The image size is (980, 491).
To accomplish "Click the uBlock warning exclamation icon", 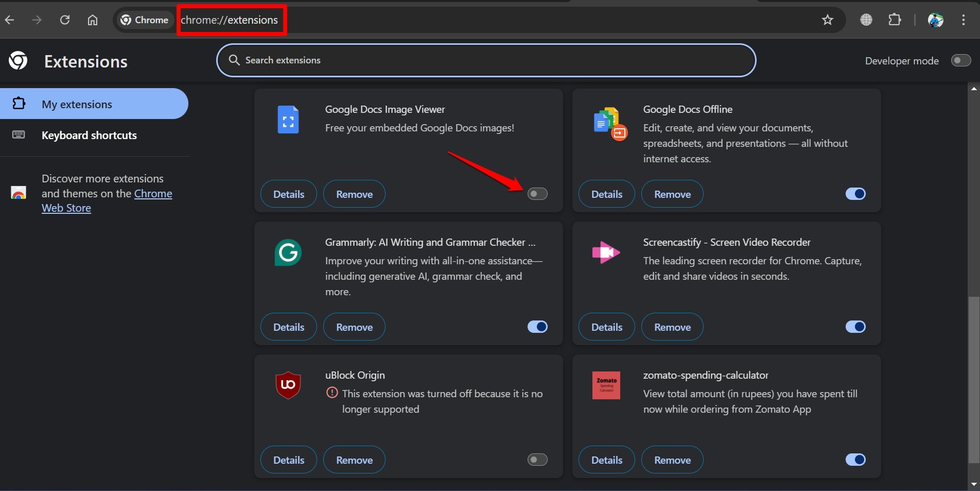I will [x=332, y=393].
